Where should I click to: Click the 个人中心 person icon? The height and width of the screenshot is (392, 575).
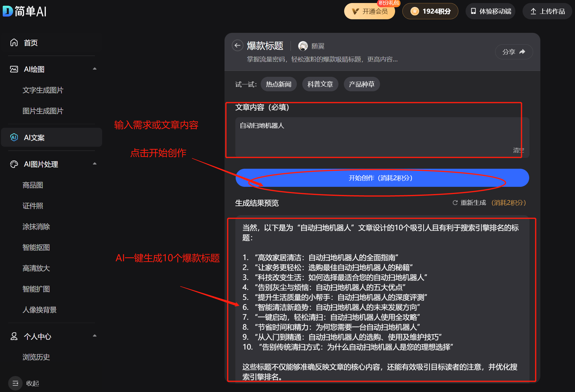[14, 336]
